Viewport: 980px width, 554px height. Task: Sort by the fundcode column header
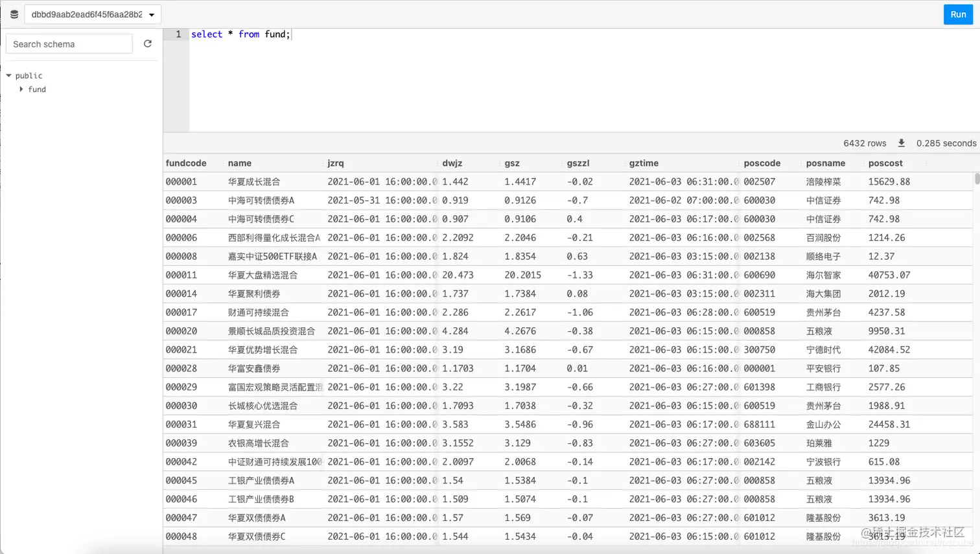pos(186,163)
